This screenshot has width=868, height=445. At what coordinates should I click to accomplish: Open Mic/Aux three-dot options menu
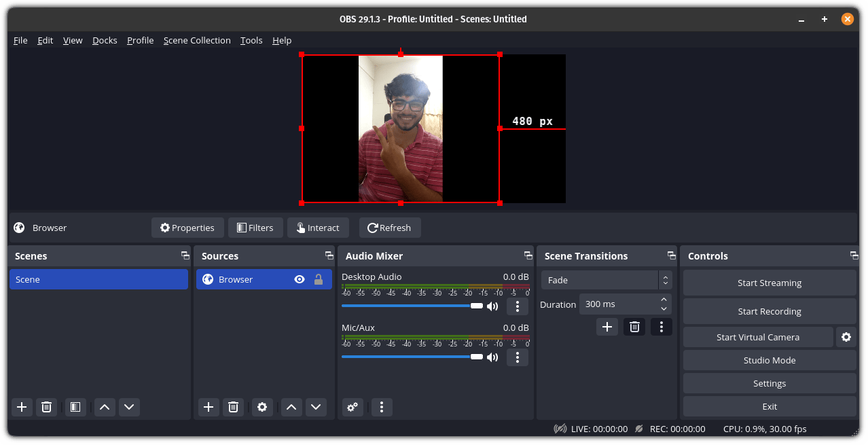(x=518, y=357)
